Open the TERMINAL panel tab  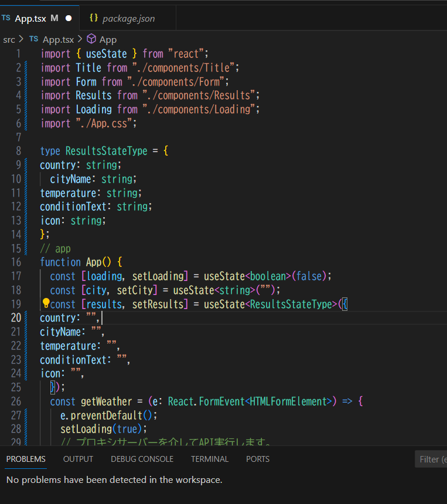[x=210, y=459]
